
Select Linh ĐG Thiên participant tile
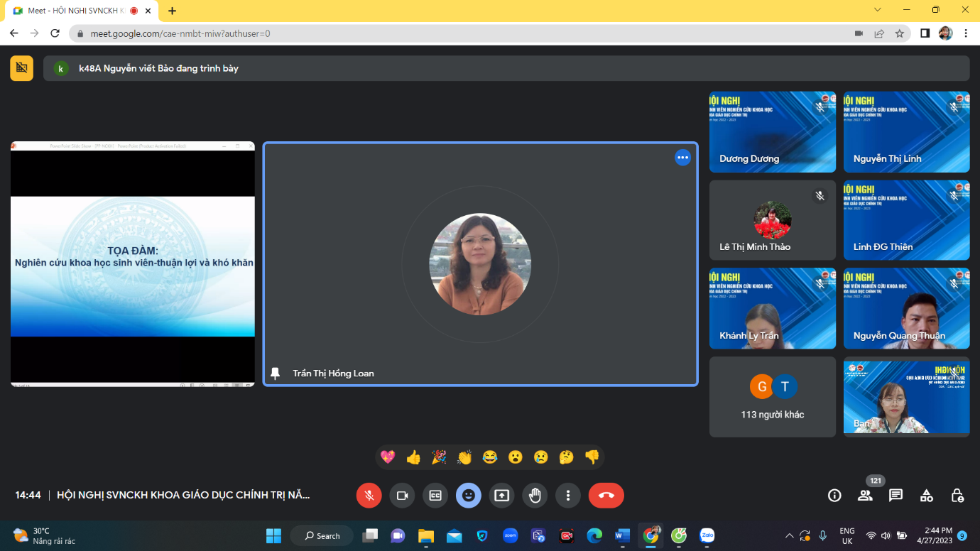[906, 220]
